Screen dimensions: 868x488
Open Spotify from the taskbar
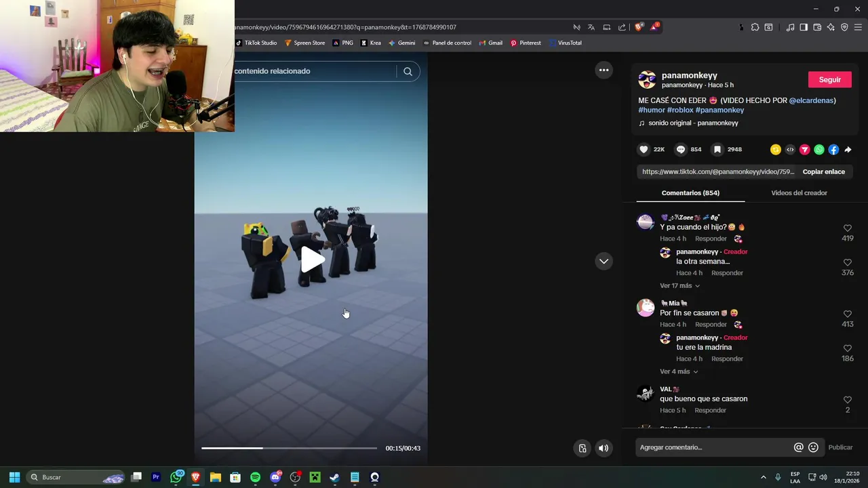tap(255, 477)
